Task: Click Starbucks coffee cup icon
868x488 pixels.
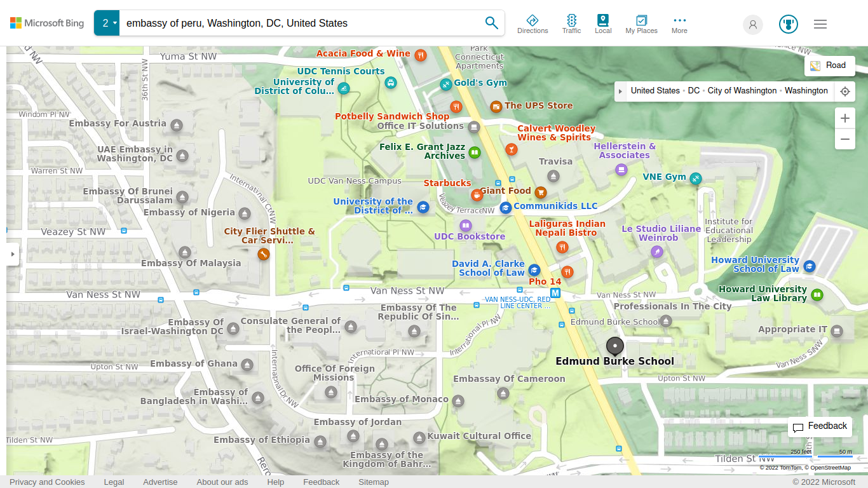Action: tap(477, 194)
